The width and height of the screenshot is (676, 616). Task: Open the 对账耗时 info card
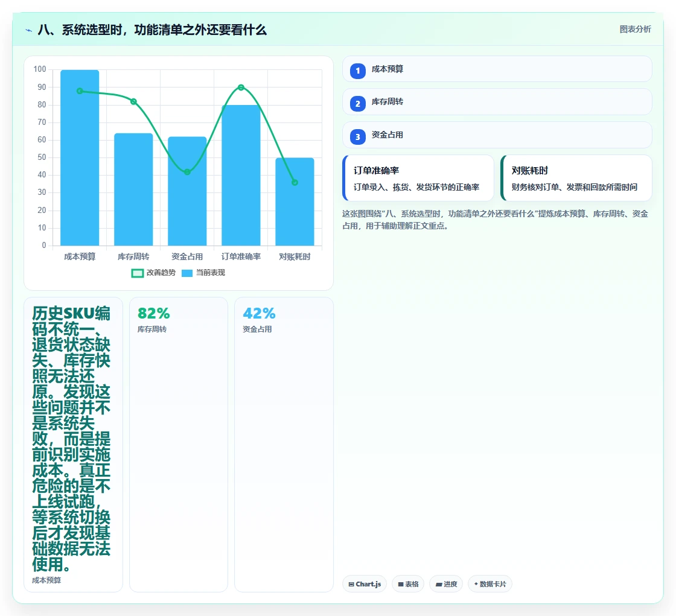[576, 178]
